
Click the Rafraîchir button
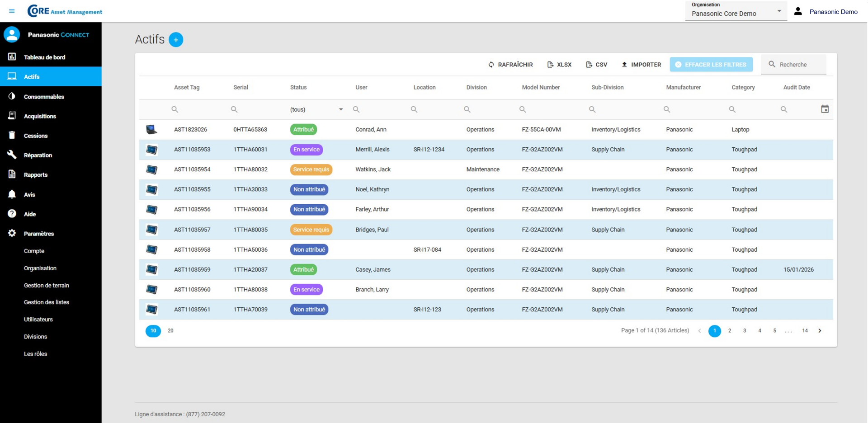pyautogui.click(x=510, y=65)
